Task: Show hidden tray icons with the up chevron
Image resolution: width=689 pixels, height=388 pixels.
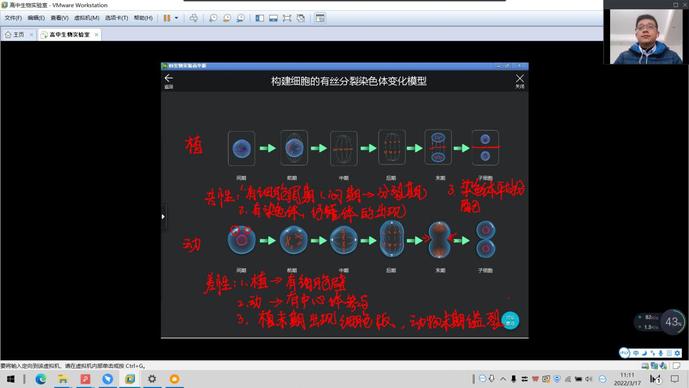Action: tap(503, 379)
